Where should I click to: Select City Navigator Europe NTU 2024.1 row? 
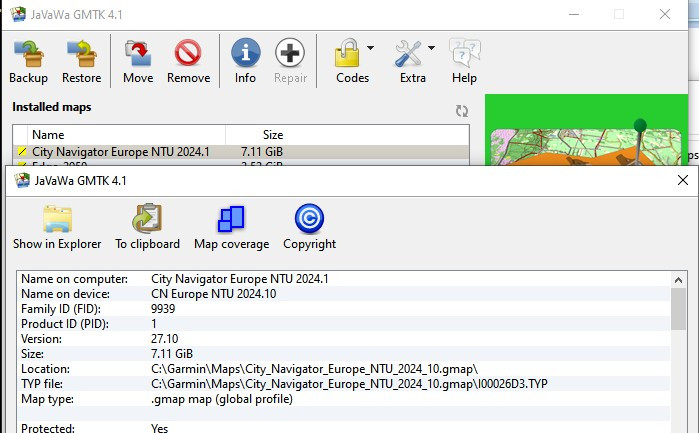pyautogui.click(x=241, y=152)
